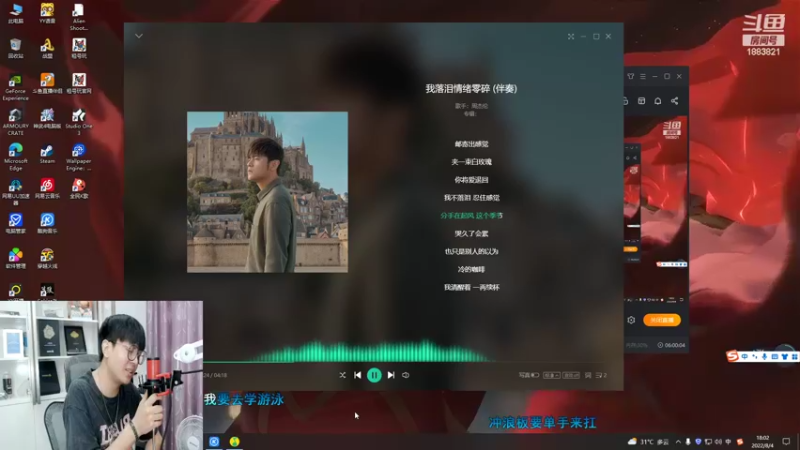Click share icon in Douyu window
Image resolution: width=800 pixels, height=450 pixels.
(x=674, y=101)
